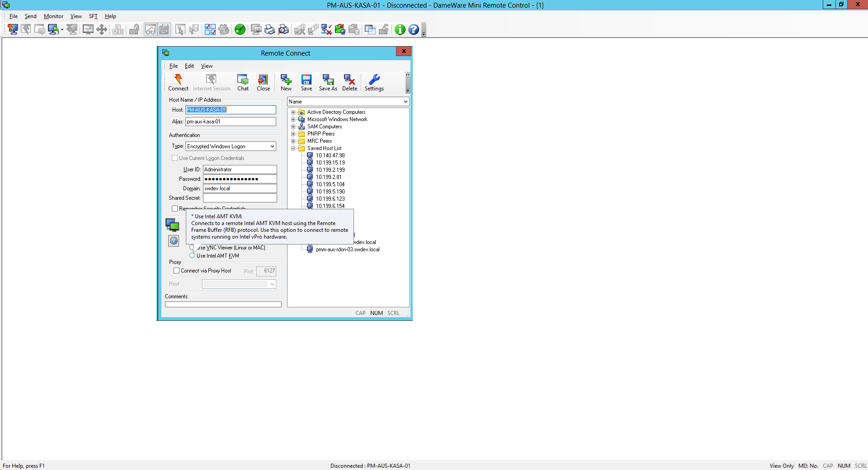Viewport: 868px width, 470px height.
Task: Click the blue question mark help button in dialog
Action: tap(174, 241)
